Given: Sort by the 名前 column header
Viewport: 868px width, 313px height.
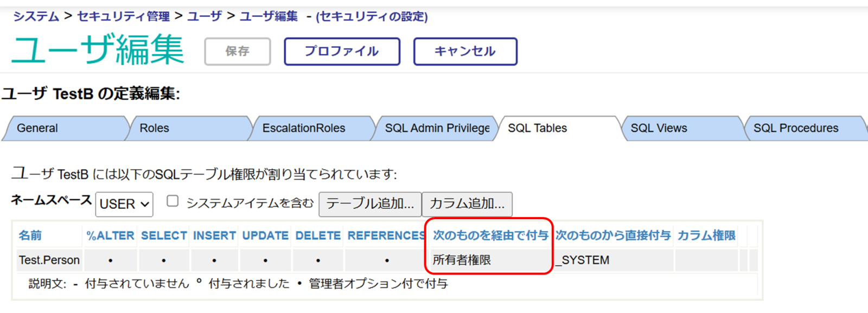Looking at the screenshot, I should click(x=30, y=235).
